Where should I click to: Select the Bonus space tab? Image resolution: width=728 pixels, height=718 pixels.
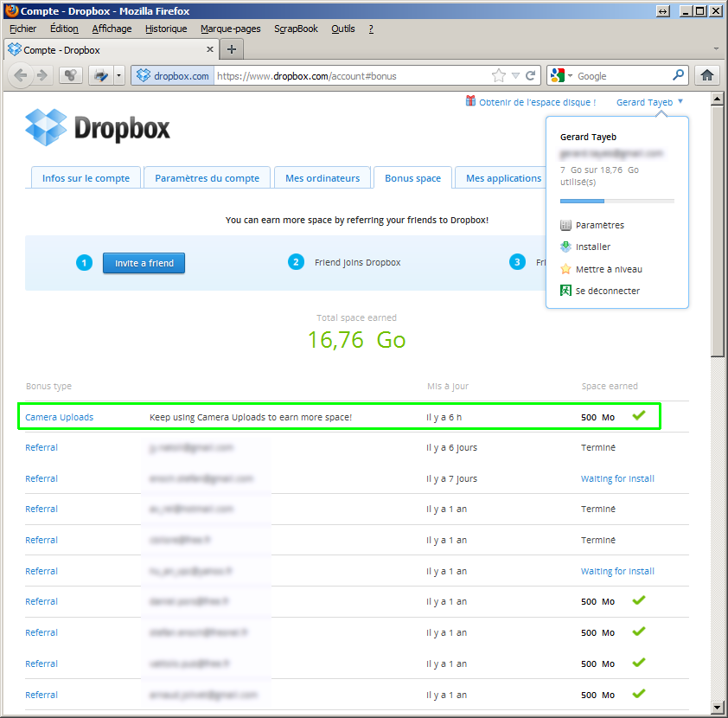pyautogui.click(x=412, y=178)
